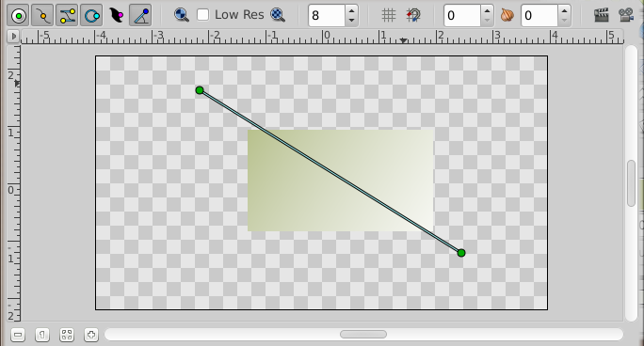This screenshot has height=346, width=644.
Task: Toggle the grid display icon
Action: [388, 16]
